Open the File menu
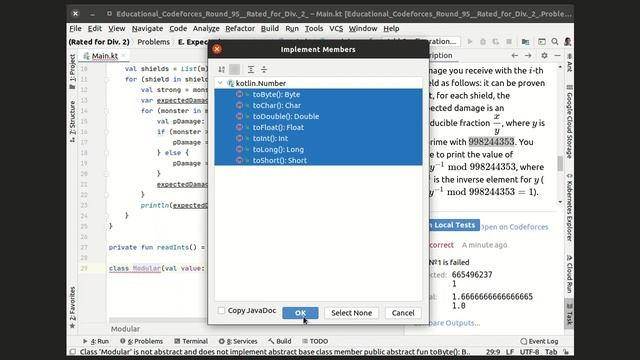The image size is (640, 360). tap(75, 29)
